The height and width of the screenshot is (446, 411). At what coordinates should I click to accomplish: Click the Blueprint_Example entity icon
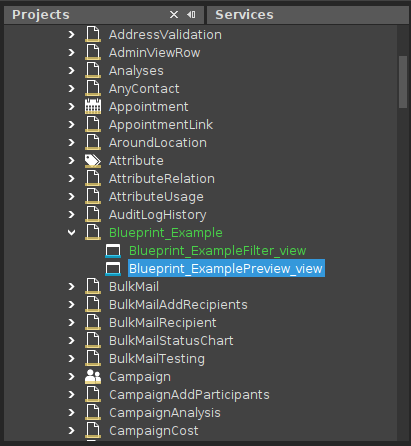click(x=93, y=233)
